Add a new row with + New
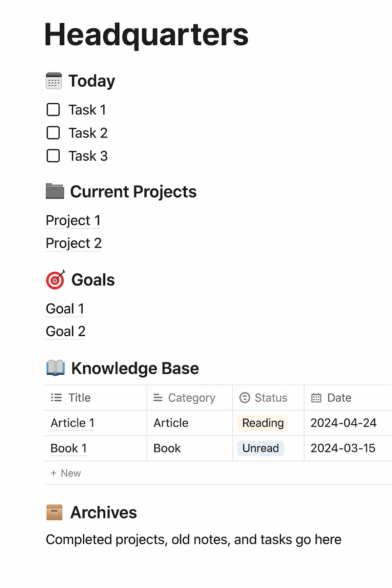Image resolution: width=392 pixels, height=588 pixels. (x=66, y=473)
